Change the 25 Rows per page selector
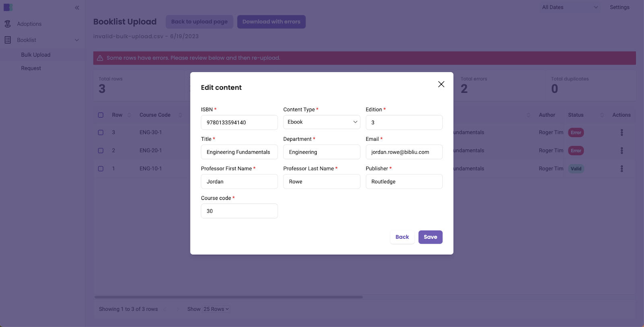This screenshot has height=327, width=644. 216,309
